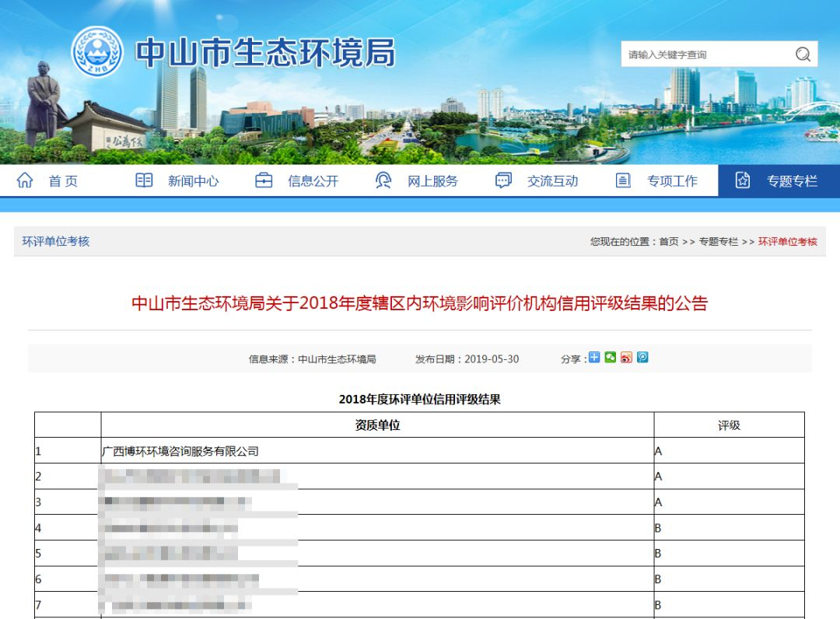This screenshot has height=619, width=840.
Task: Click the 中山市生态环境局 header title
Action: (x=265, y=52)
